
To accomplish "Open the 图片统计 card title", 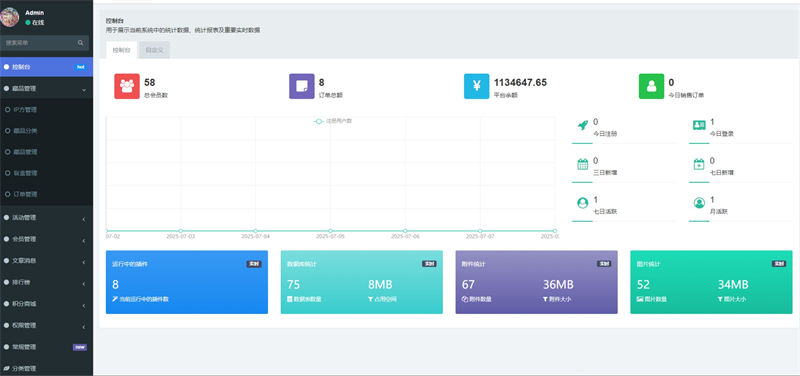I will 648,264.
